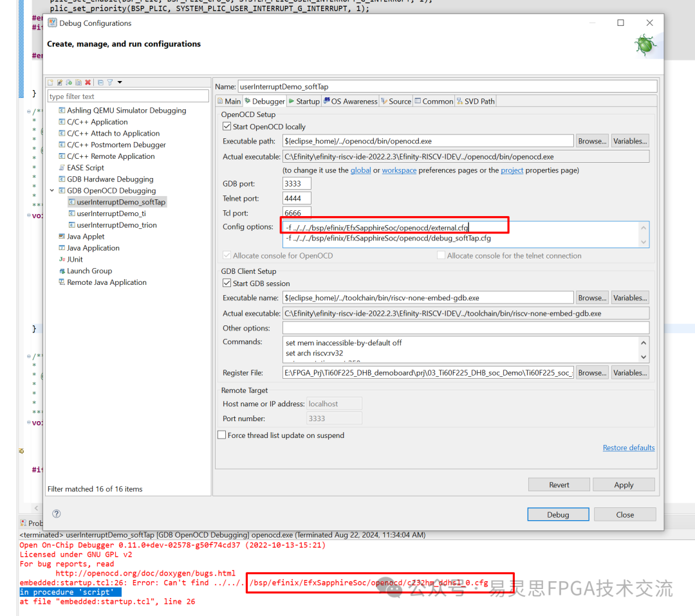
Task: Select GDB Hardware Debugging item
Action: (110, 179)
